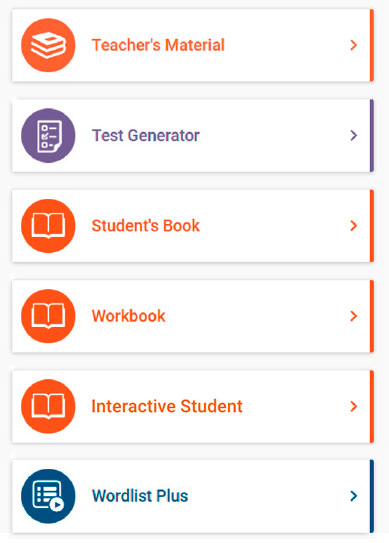The image size is (389, 543).
Task: Click the purple Test Generator checklist icon
Action: pos(48,135)
